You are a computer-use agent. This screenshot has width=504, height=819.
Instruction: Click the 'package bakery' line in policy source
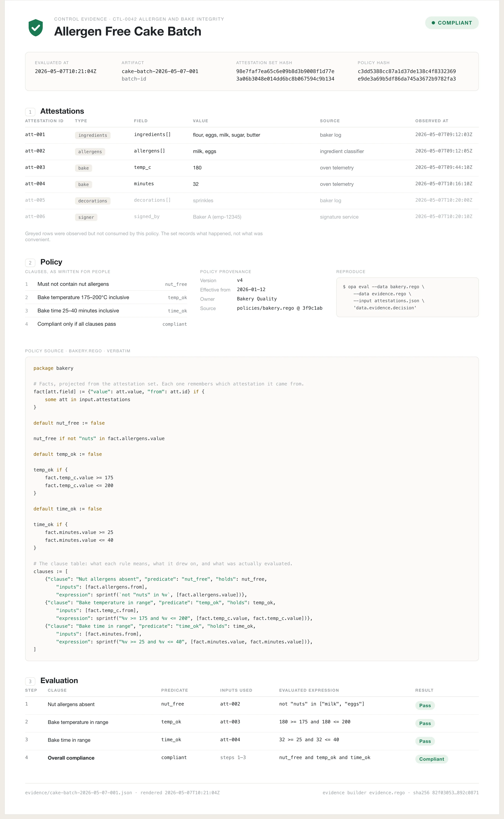tap(53, 368)
